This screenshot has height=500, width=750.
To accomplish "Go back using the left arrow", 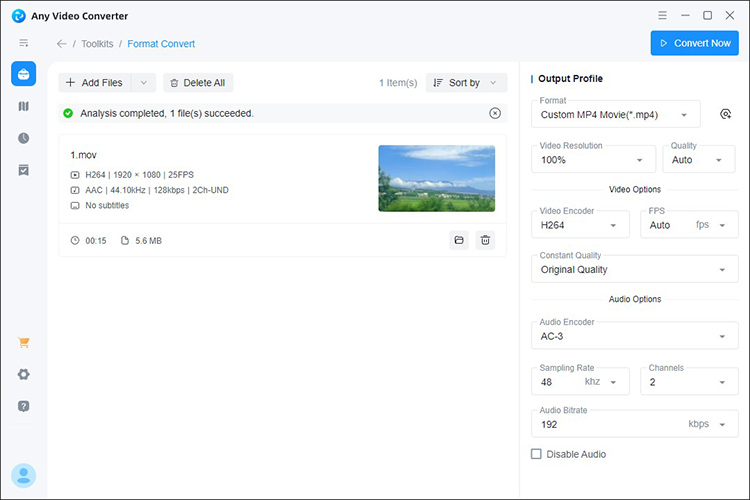I will coord(61,44).
